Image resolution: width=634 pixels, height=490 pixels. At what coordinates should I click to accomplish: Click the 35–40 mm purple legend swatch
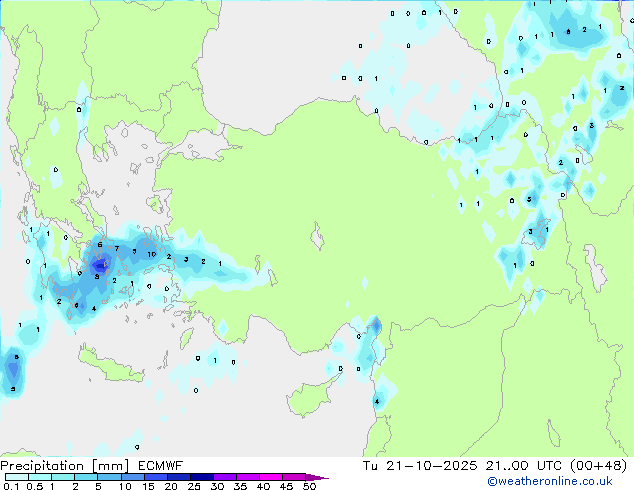pyautogui.click(x=248, y=477)
